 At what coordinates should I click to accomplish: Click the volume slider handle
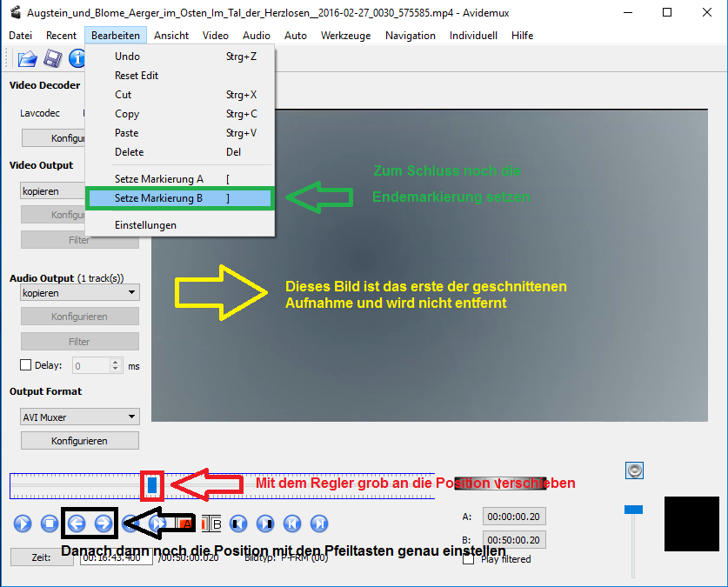tap(634, 509)
